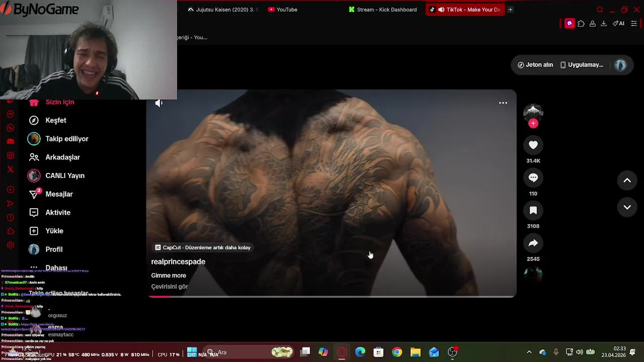The height and width of the screenshot is (362, 644).
Task: Open the browser downloads icon
Action: tap(604, 23)
